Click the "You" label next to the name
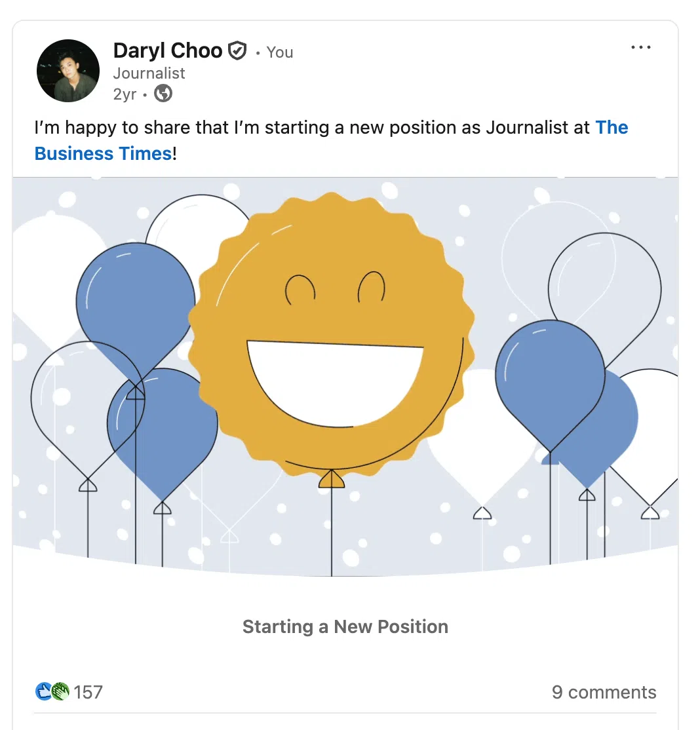The width and height of the screenshot is (700, 730). [280, 52]
